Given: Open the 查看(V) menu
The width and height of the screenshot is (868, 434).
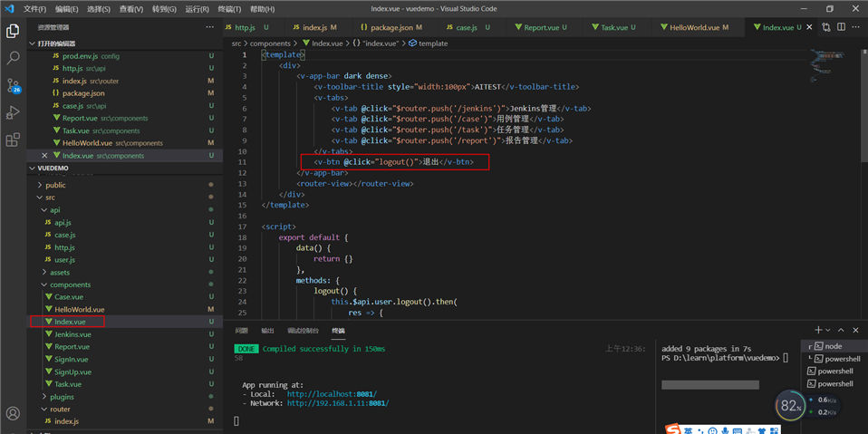Looking at the screenshot, I should pos(131,9).
